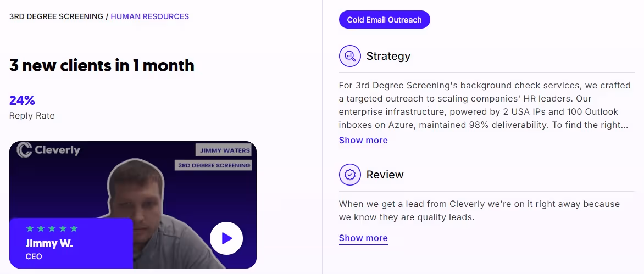The height and width of the screenshot is (274, 644).
Task: Click the five-star rating on Jimmy W. card
Action: (52, 228)
